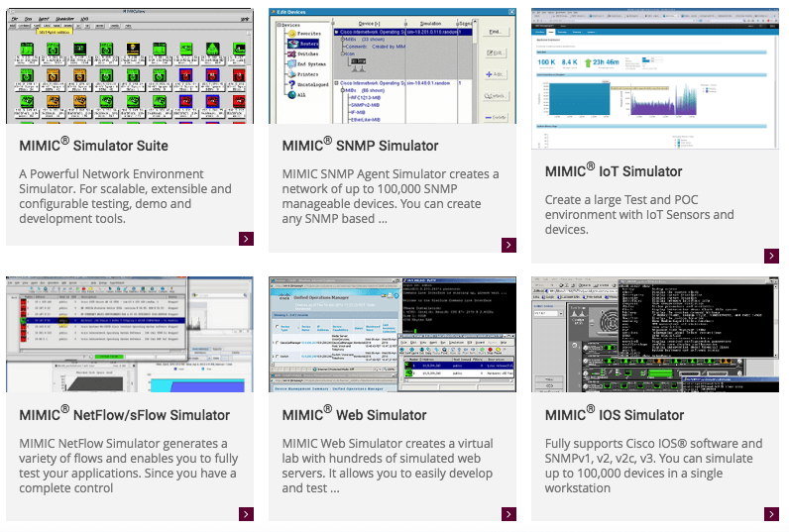Click the description starting 'MIMIC SNMP Agent Simulator creates'

click(391, 196)
